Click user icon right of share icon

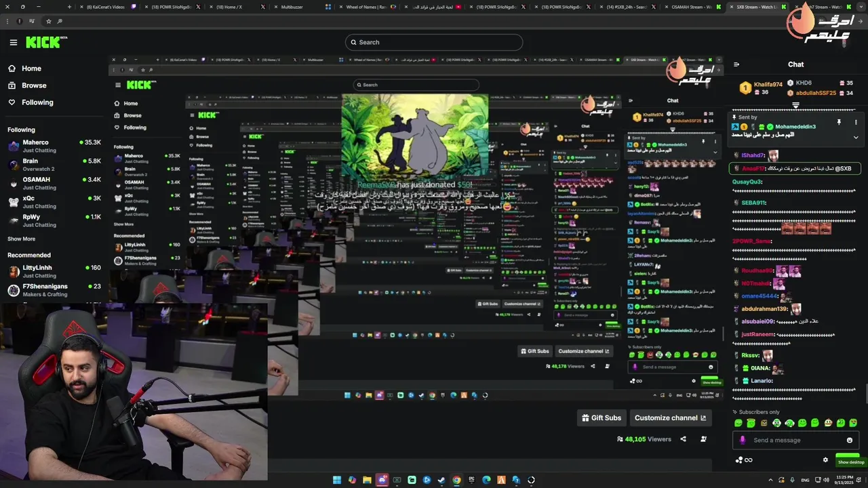point(703,439)
